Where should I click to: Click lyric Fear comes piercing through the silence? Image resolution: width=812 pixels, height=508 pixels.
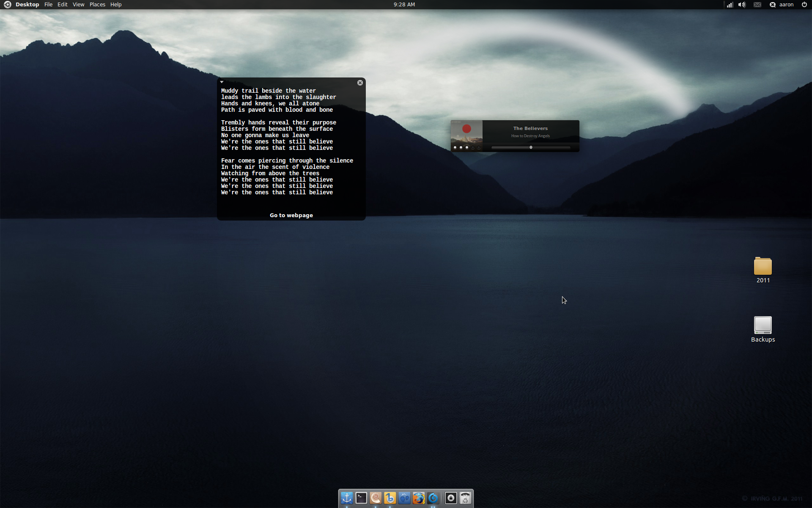287,160
